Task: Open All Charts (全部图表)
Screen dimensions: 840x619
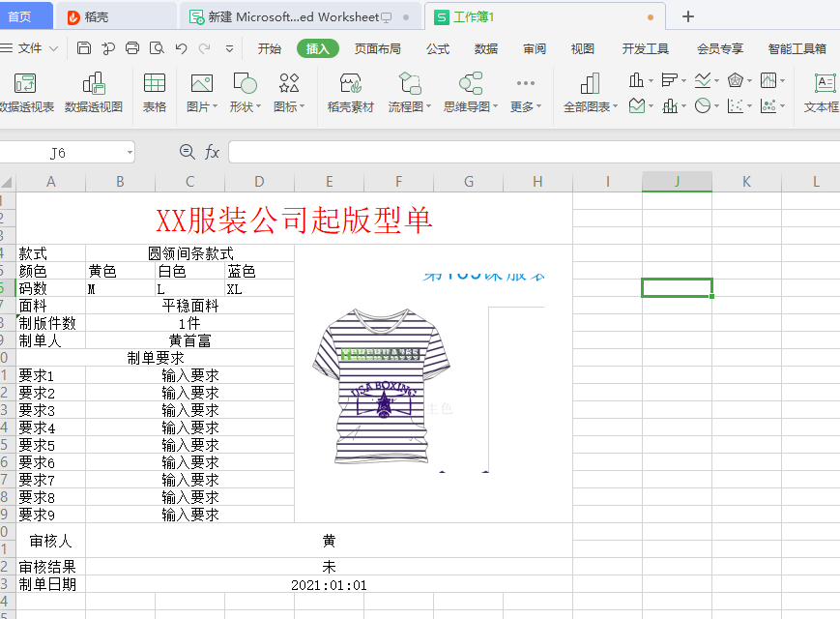Action: click(590, 93)
